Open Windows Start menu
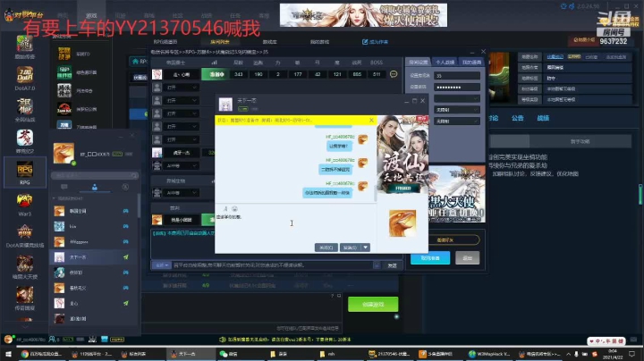 point(8,354)
